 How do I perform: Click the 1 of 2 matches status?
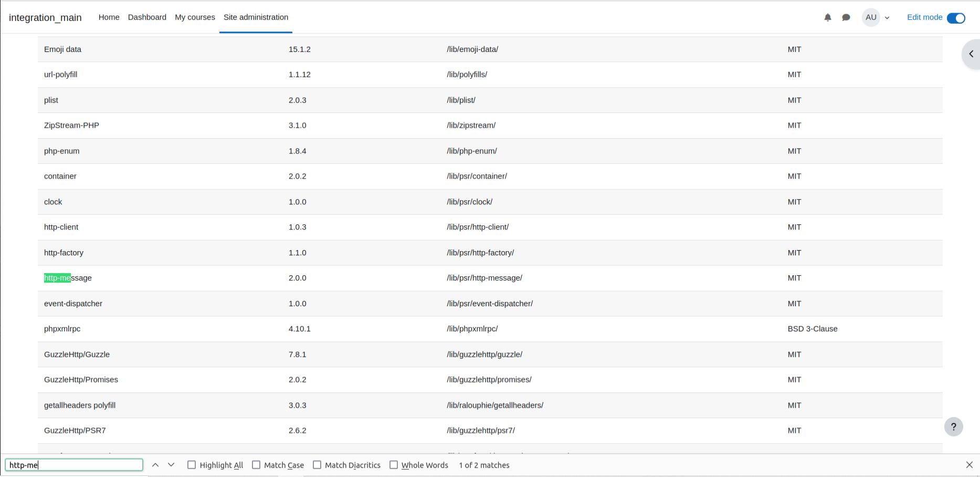coord(484,465)
